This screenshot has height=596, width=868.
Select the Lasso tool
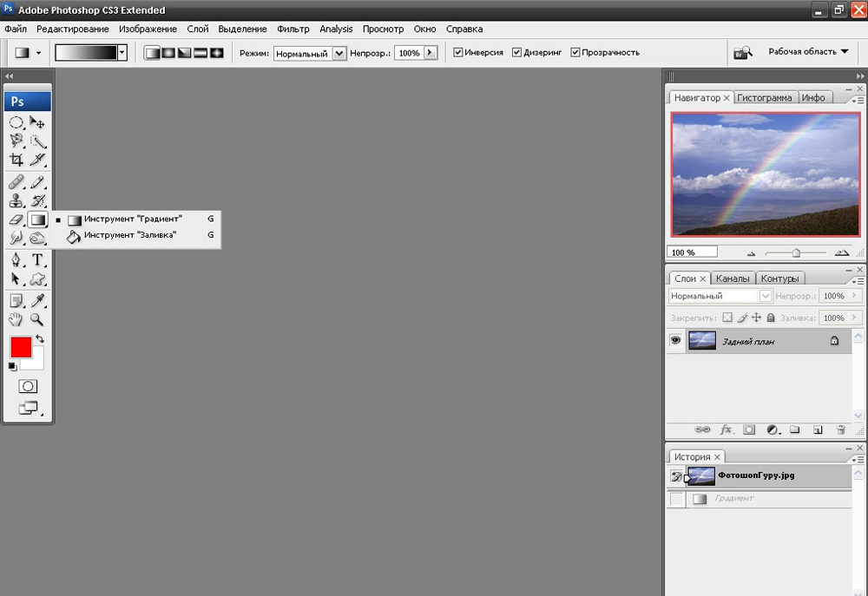16,141
